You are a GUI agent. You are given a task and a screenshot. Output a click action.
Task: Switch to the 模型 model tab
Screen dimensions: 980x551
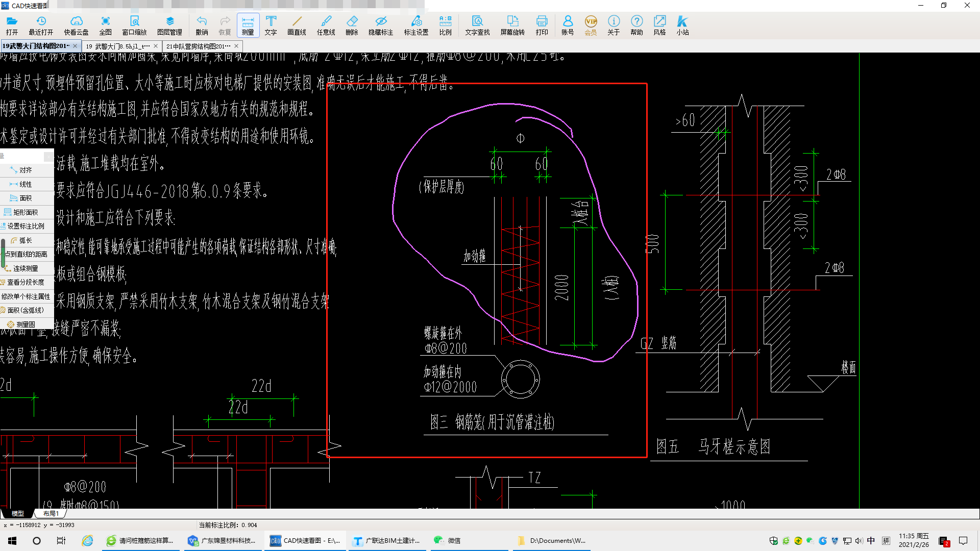point(18,513)
